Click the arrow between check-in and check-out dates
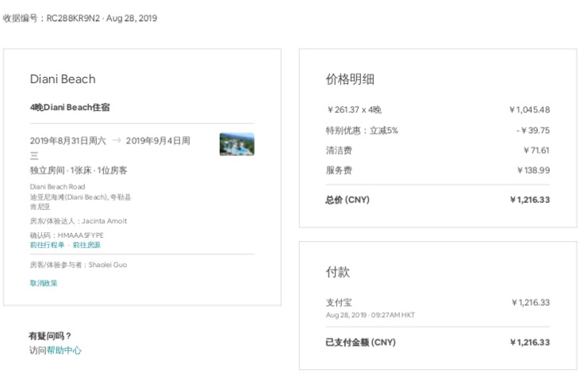The width and height of the screenshot is (588, 382). [116, 140]
